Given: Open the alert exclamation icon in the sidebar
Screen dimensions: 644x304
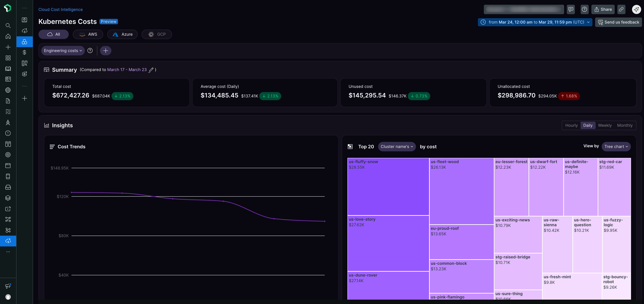Looking at the screenshot, I should (x=8, y=133).
